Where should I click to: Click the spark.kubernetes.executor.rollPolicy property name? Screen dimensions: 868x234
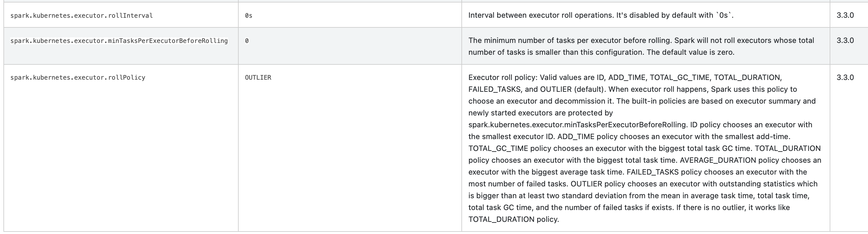(78, 77)
